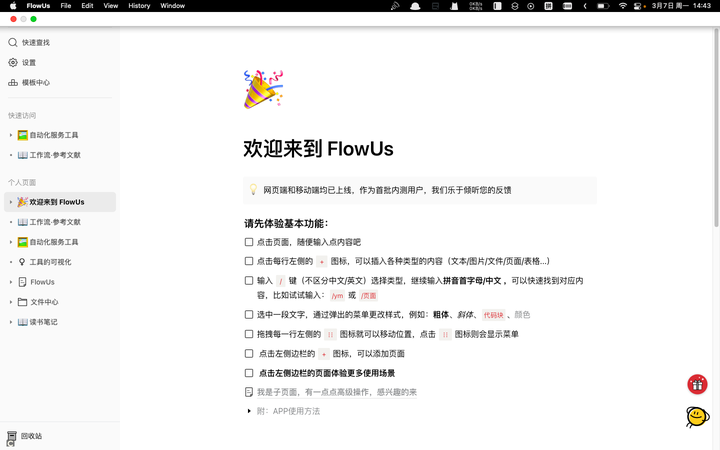Open the recycle bin icon
Image resolution: width=720 pixels, height=450 pixels.
tap(11, 437)
